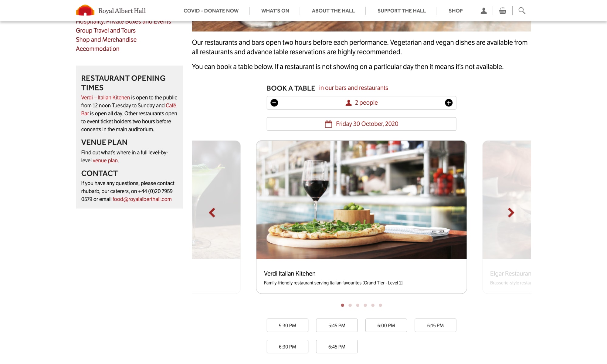The height and width of the screenshot is (364, 607).
Task: Click the Royal Albert Hall logo
Action: click(111, 11)
